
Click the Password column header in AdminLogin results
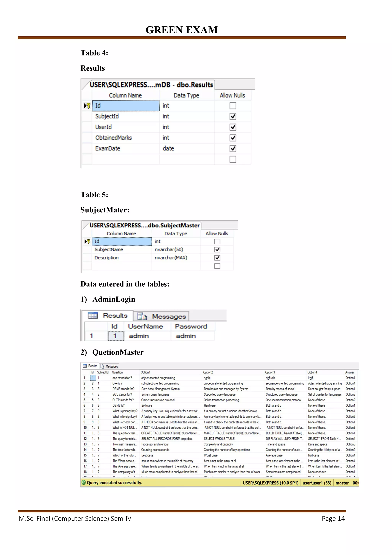[x=193, y=326]
